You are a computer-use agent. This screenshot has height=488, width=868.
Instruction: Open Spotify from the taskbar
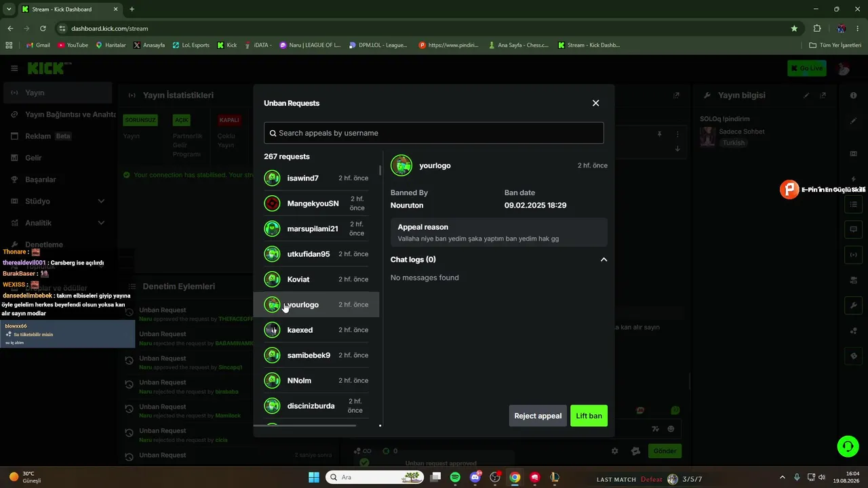455,477
